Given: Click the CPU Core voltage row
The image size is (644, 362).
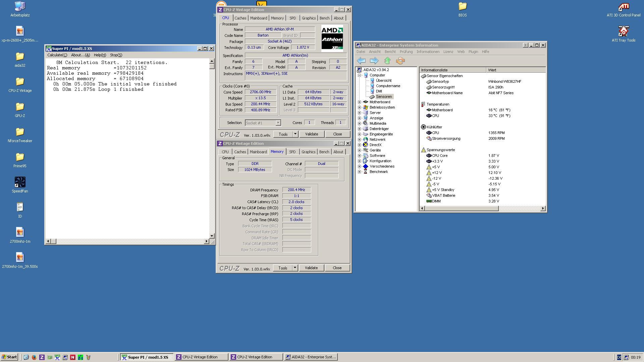Looking at the screenshot, I should (482, 156).
